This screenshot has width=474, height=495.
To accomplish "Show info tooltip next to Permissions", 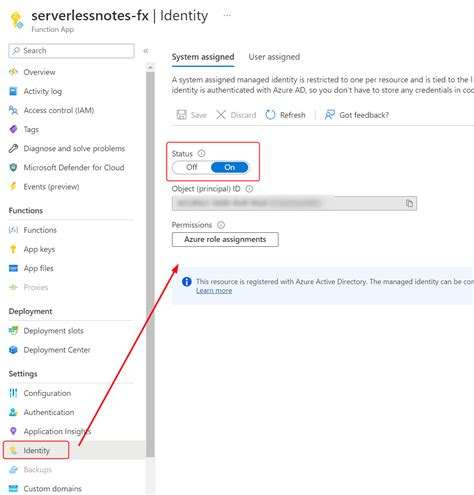I will (x=221, y=225).
